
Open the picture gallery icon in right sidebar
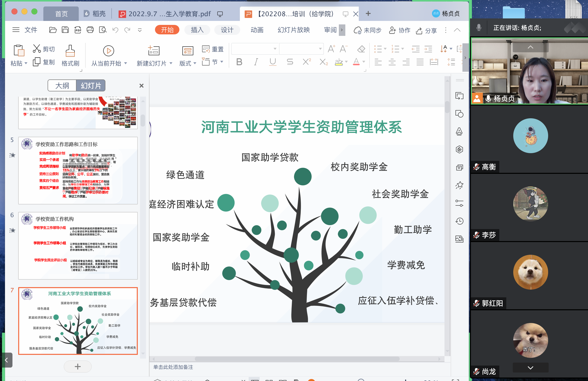459,239
